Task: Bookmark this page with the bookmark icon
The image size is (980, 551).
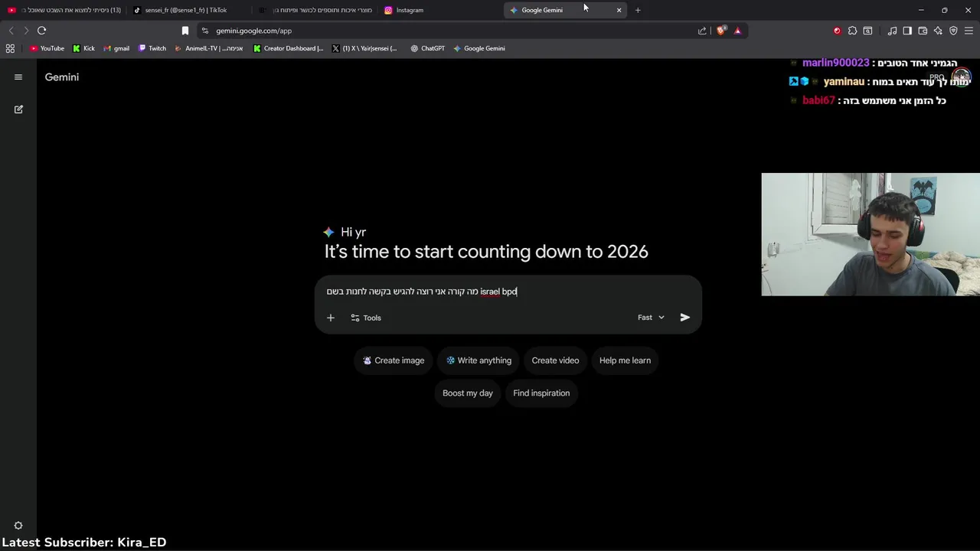Action: [185, 31]
